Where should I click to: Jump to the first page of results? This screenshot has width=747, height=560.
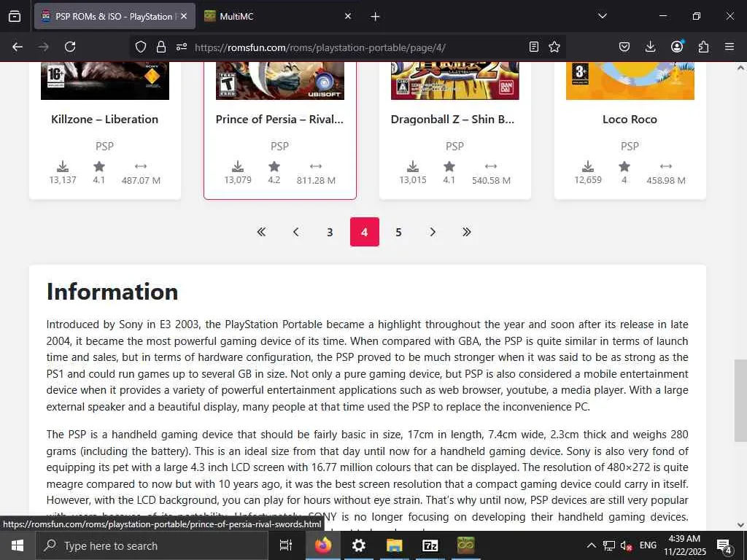tap(261, 232)
